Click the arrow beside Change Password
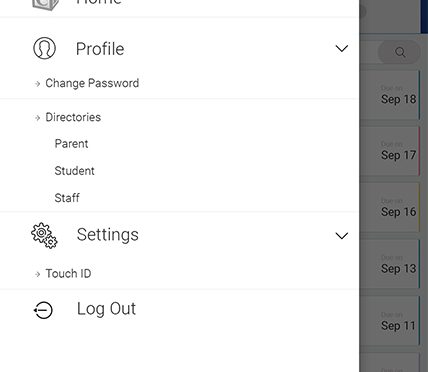Image resolution: width=428 pixels, height=372 pixels. (x=38, y=84)
